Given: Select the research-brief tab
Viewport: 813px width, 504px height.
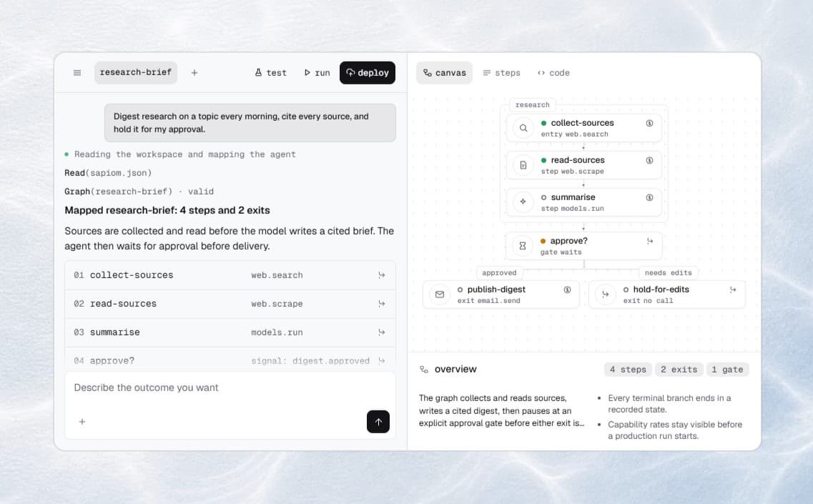Looking at the screenshot, I should pos(135,73).
